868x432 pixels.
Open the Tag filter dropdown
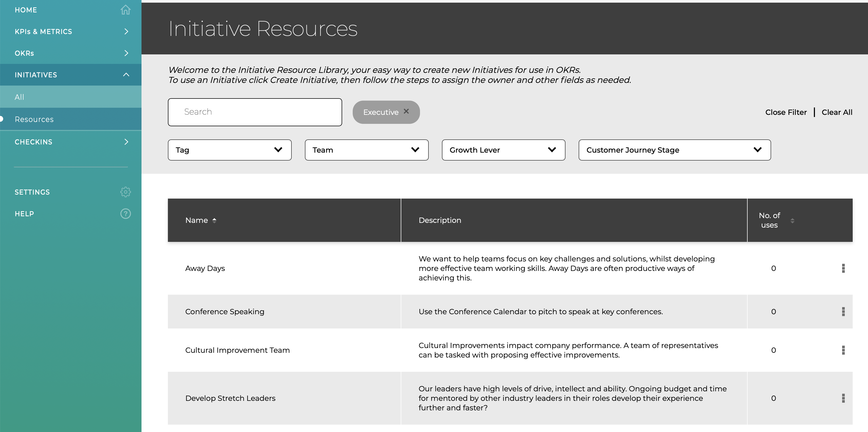(x=229, y=150)
